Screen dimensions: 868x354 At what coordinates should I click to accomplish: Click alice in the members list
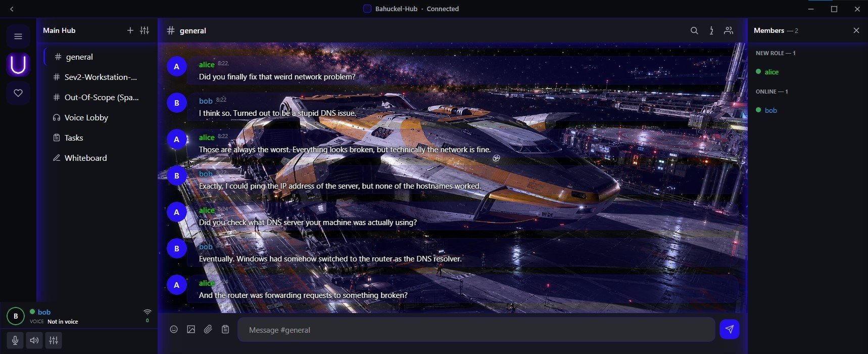click(771, 72)
